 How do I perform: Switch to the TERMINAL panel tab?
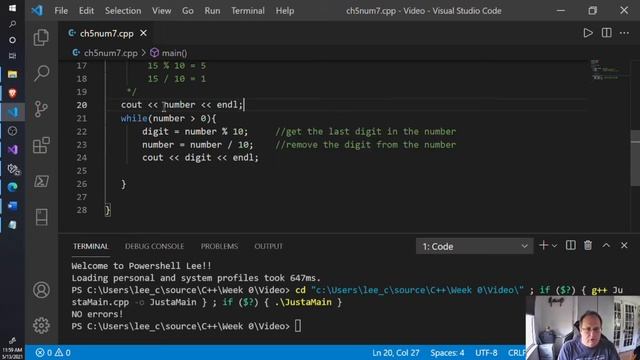tap(91, 246)
